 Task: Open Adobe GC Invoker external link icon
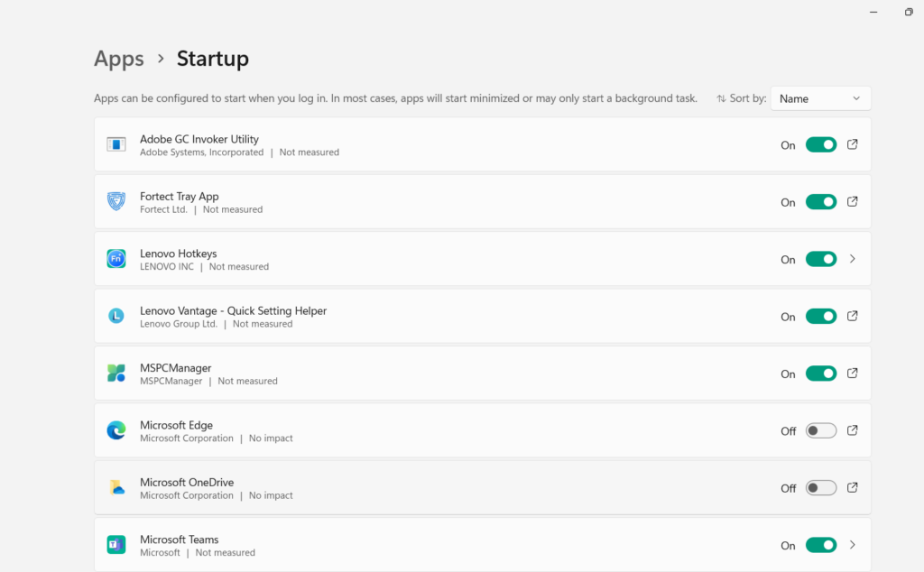(853, 144)
